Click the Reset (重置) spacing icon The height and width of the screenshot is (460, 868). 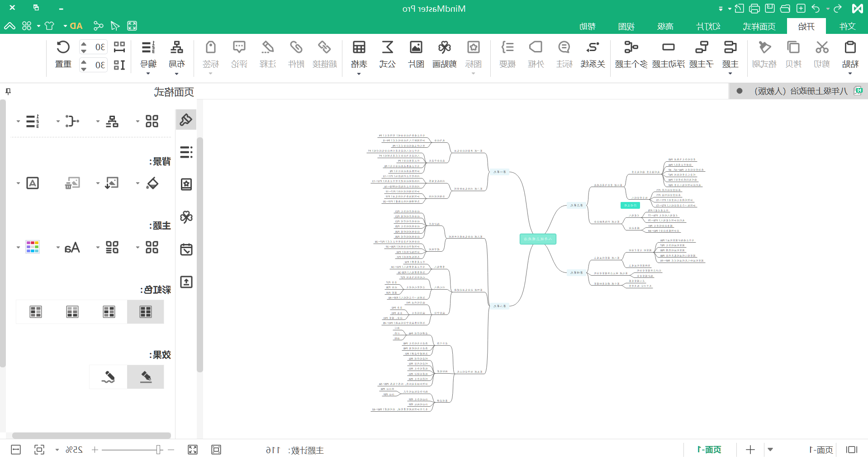point(63,47)
